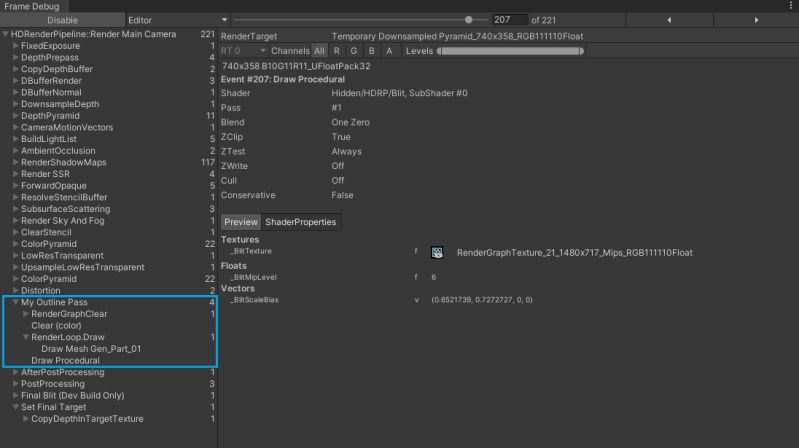The image size is (799, 448).
Task: Click the event slider handle
Action: coord(469,20)
